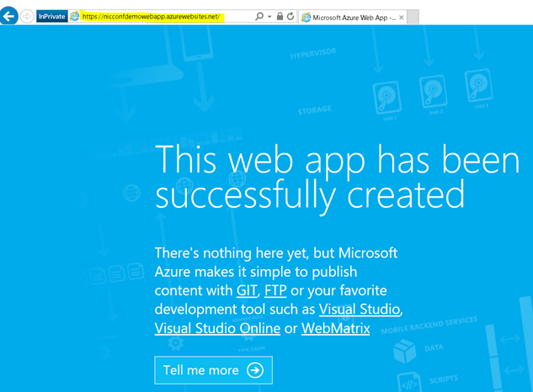Open the GIT link
The width and height of the screenshot is (533, 392).
click(247, 291)
